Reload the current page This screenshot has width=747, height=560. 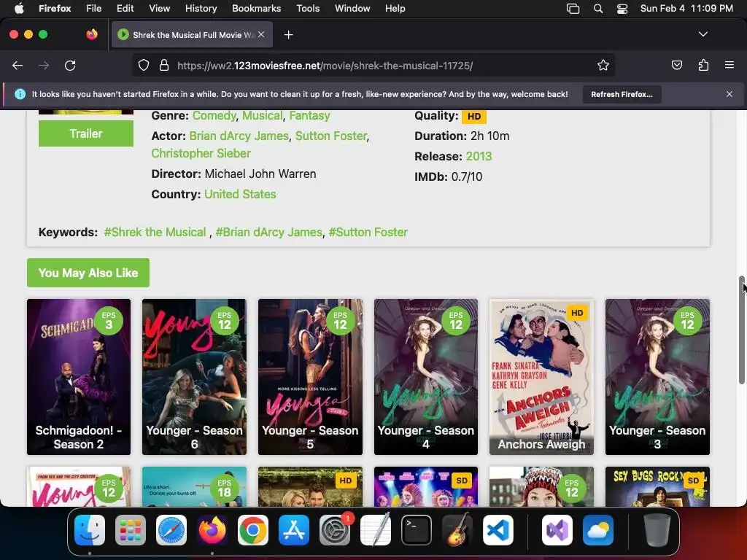click(70, 65)
